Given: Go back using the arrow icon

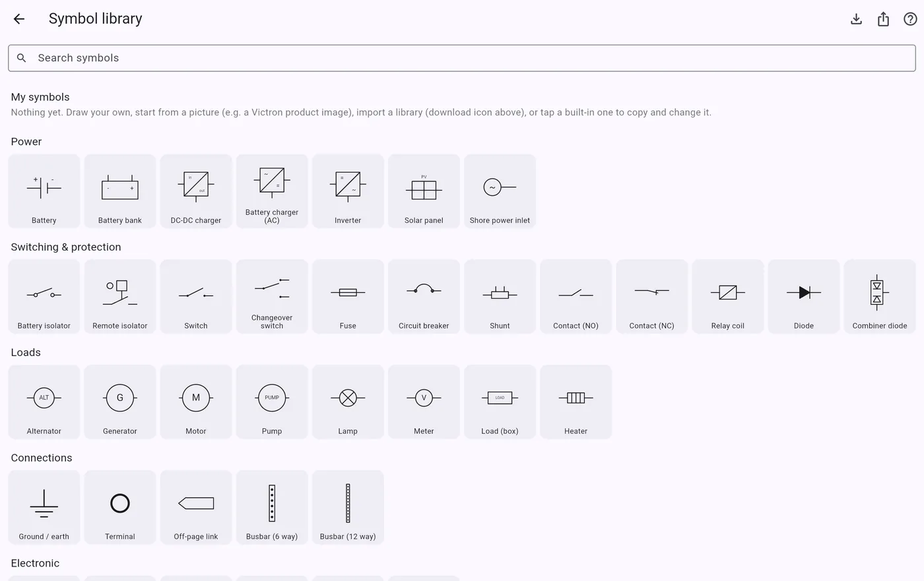Looking at the screenshot, I should 19,19.
